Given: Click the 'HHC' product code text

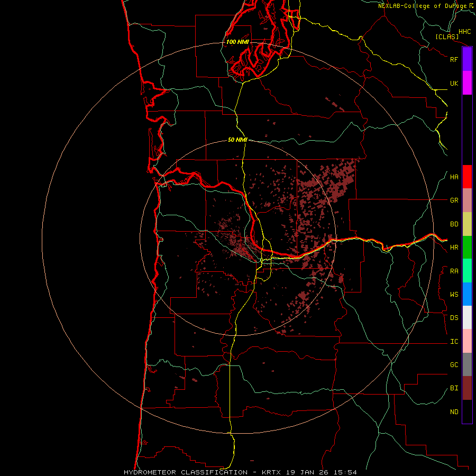Looking at the screenshot, I should (464, 32).
